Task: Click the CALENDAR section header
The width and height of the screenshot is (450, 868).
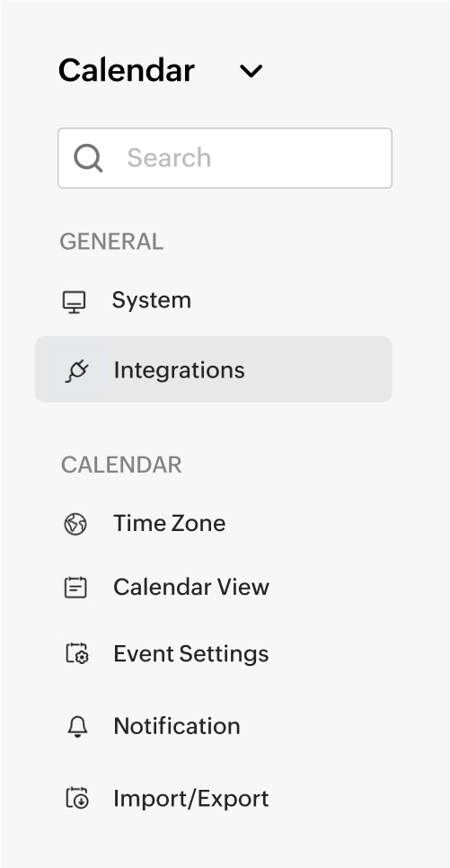Action: click(x=121, y=465)
